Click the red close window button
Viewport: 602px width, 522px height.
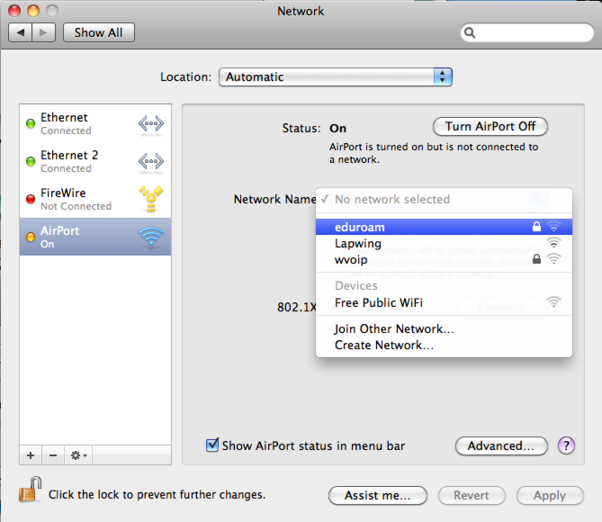15,11
